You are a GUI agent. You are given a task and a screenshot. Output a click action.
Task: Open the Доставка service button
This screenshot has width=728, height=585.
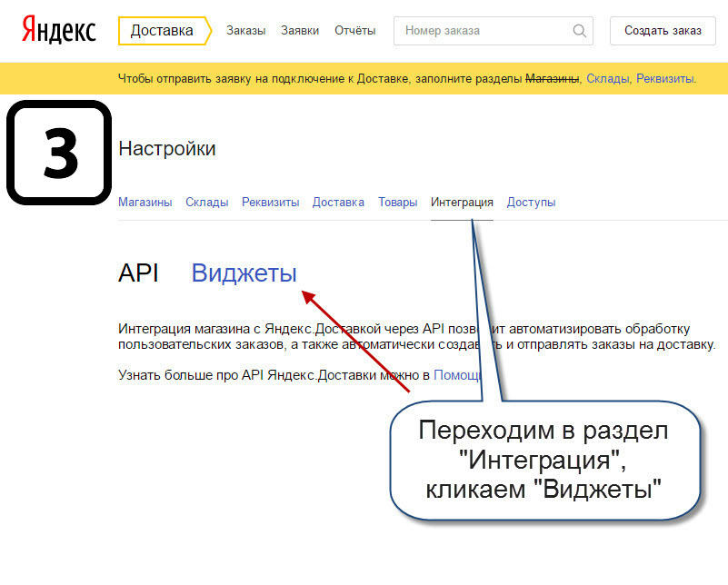[x=165, y=31]
